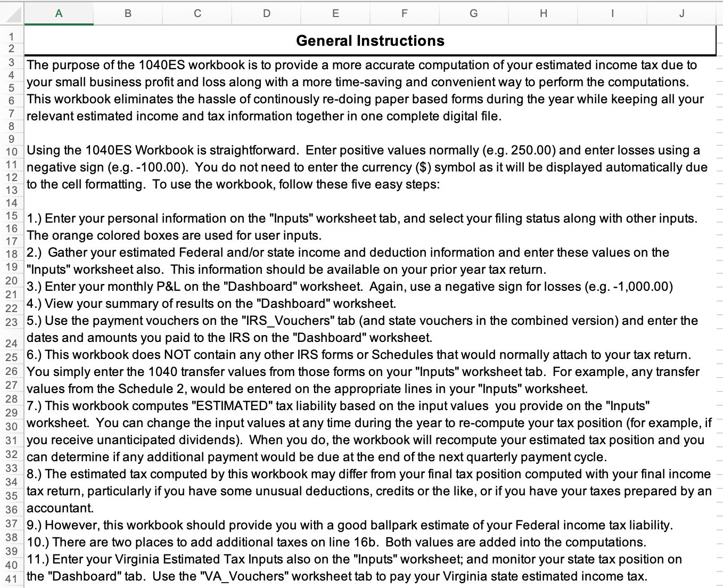Click step "6.) This workbook does NOT contain"

point(359,355)
